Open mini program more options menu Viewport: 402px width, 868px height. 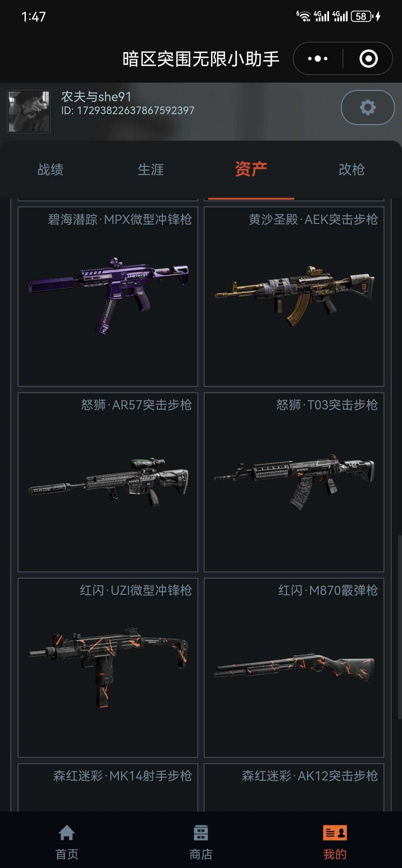(x=318, y=58)
